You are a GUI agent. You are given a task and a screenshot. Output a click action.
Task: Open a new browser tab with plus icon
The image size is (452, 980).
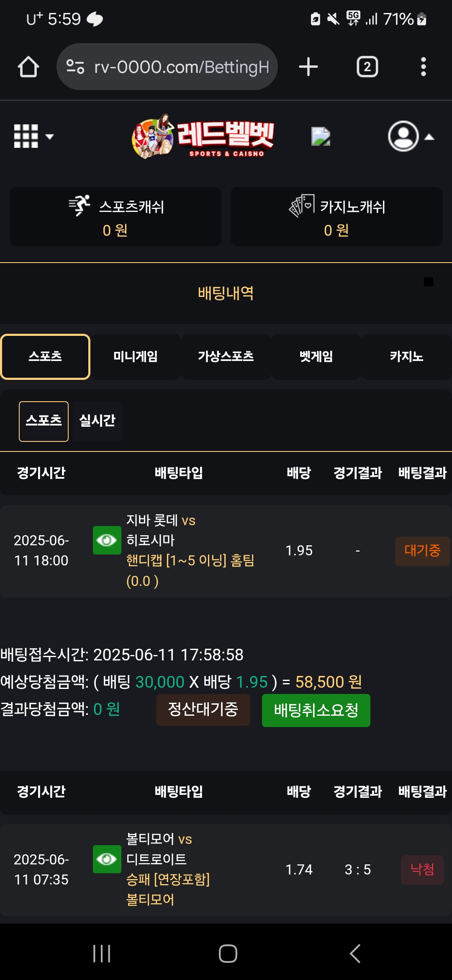(308, 67)
